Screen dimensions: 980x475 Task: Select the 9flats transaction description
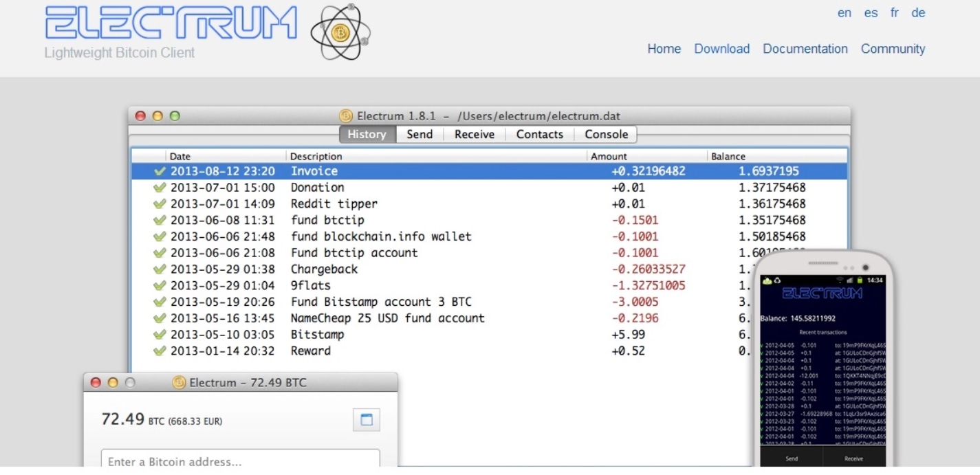point(310,285)
